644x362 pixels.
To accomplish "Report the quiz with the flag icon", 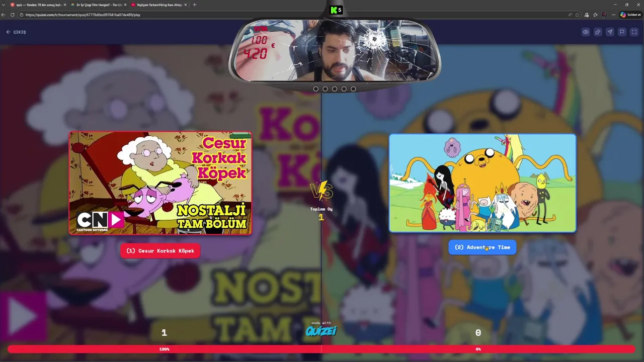I will tap(622, 32).
